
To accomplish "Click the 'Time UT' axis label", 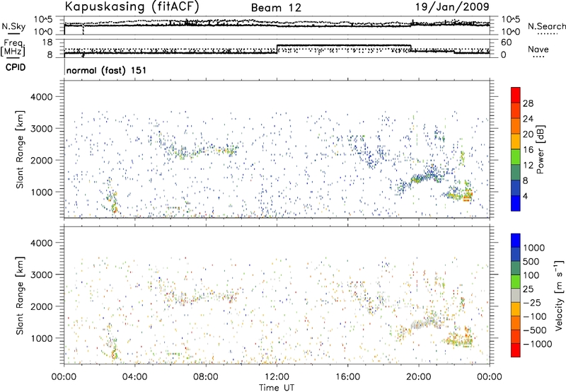I will 277,387.
